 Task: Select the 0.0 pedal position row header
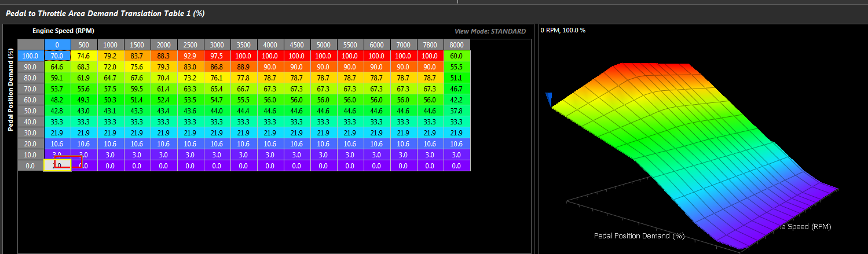(x=31, y=166)
